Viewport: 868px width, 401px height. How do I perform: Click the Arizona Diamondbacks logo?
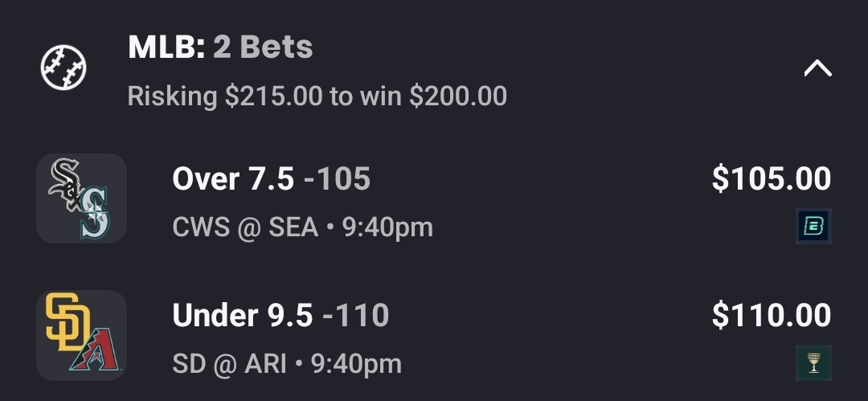tap(96, 350)
